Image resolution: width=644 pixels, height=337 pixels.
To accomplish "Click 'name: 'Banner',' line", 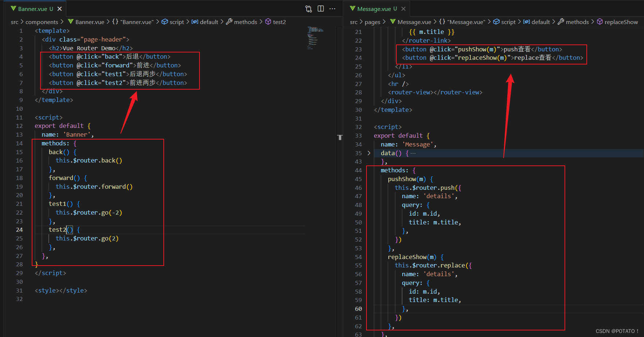I will 68,134.
